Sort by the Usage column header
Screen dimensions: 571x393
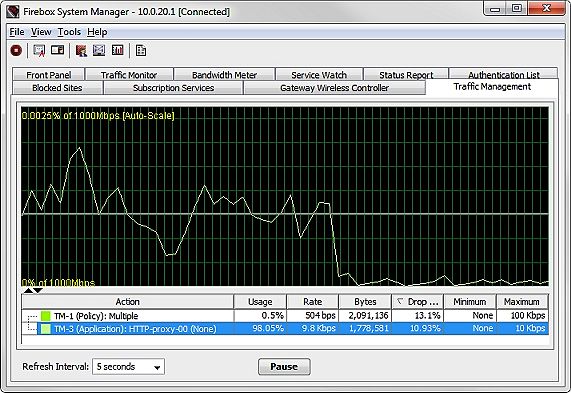point(260,302)
